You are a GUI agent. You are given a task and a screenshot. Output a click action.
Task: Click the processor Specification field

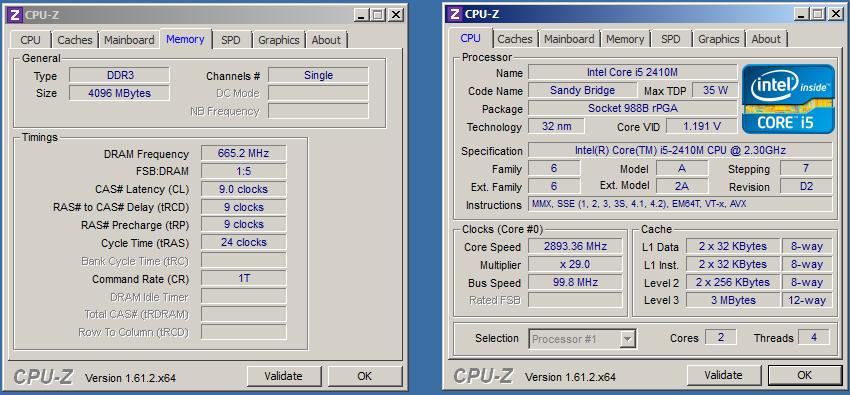tap(680, 151)
